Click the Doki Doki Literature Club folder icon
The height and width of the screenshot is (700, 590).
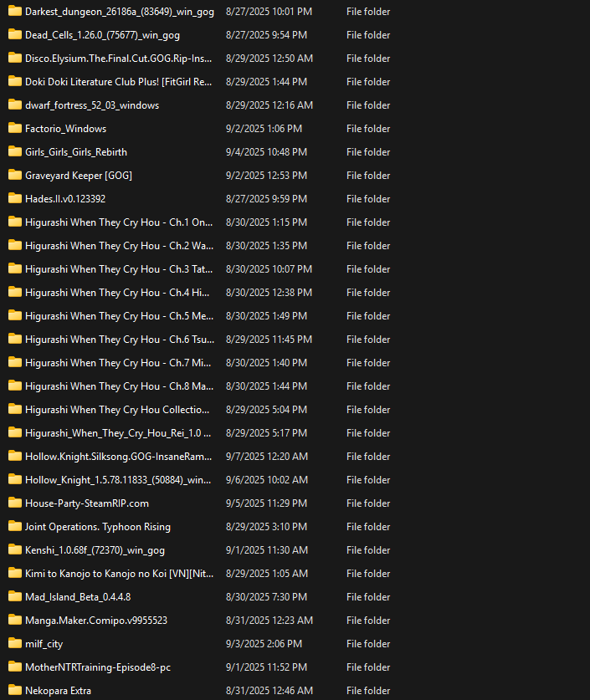(x=15, y=81)
